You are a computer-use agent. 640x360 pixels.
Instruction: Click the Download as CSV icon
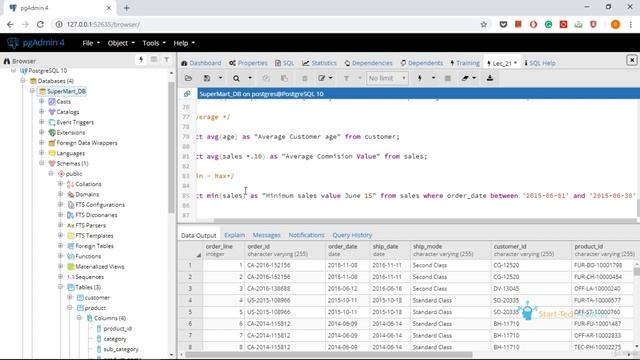(x=490, y=78)
